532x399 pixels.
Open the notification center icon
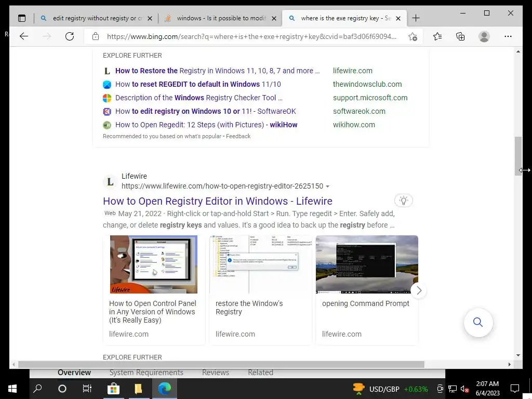515,389
